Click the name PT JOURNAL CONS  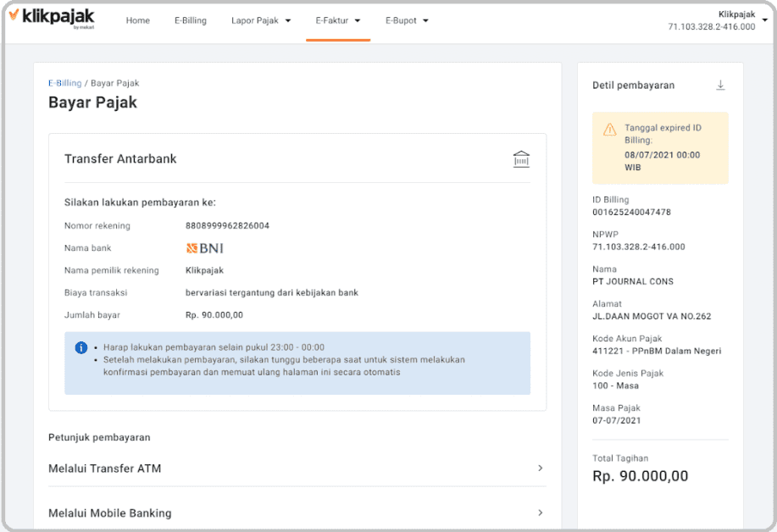633,281
